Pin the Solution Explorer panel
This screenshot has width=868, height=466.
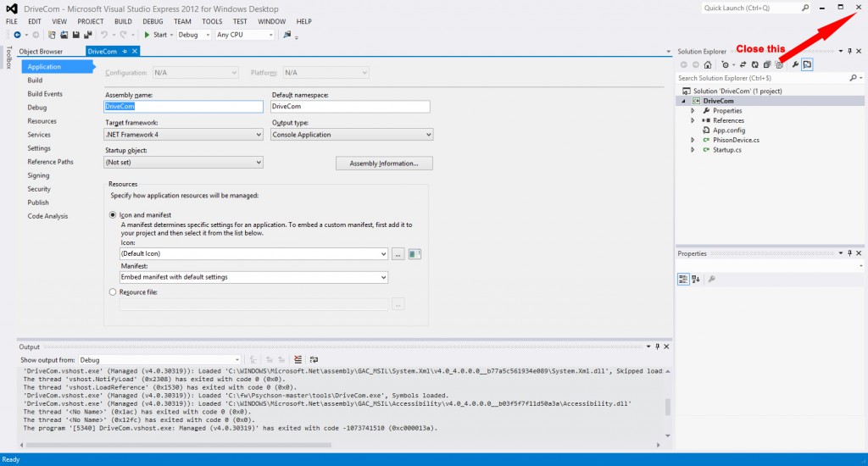[x=849, y=52]
